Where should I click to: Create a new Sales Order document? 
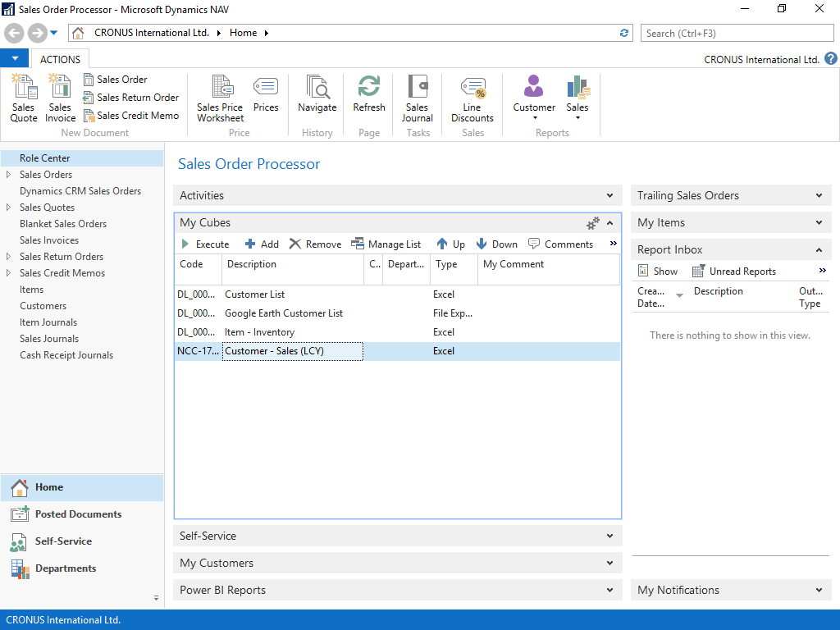click(x=115, y=80)
